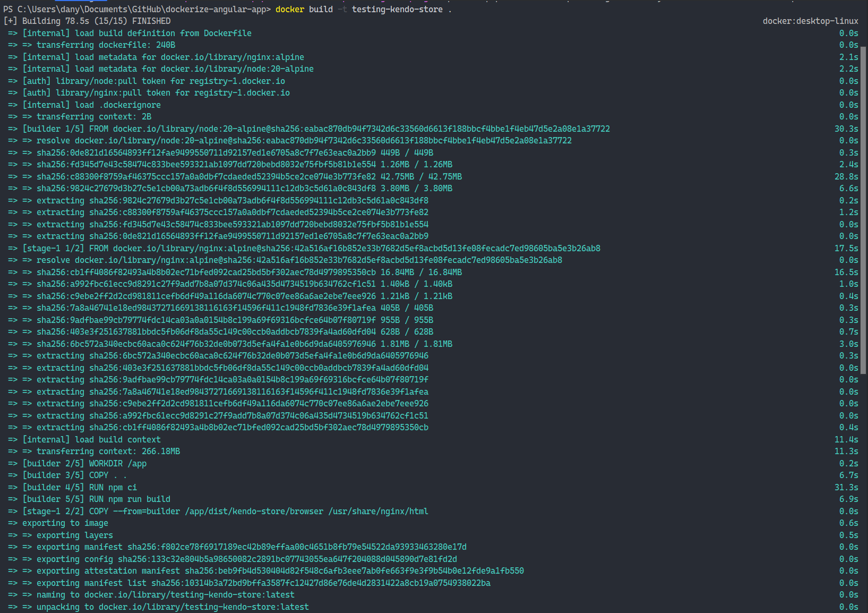
Task: Click the '[stage-1 1/2] FROM' nginx line
Action: [311, 249]
